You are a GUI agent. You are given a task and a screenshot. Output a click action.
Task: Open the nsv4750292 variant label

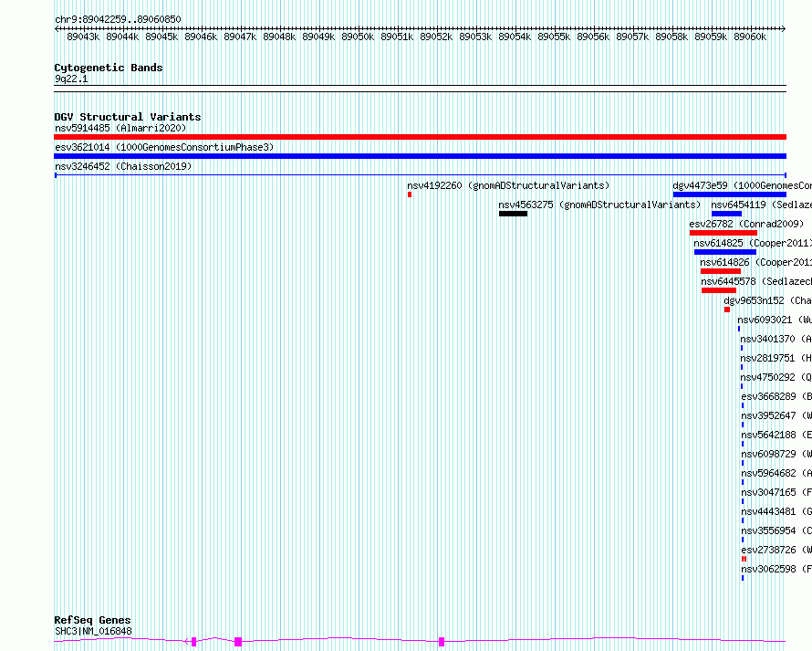[776, 377]
